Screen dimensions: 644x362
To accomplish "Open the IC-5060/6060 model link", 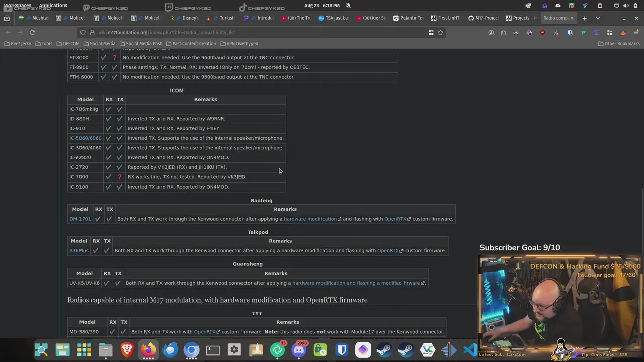I will [x=85, y=138].
